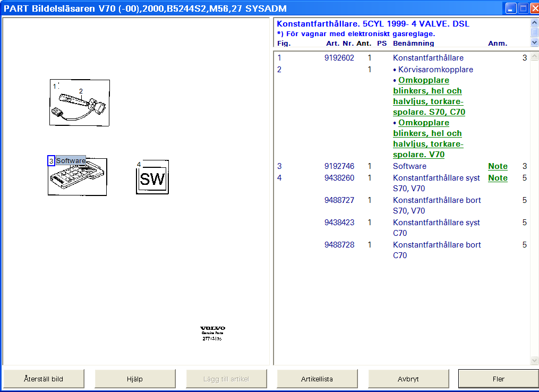Image resolution: width=539 pixels, height=392 pixels.
Task: Maximize the PART Bildelsläsaren window
Action: coord(523,8)
